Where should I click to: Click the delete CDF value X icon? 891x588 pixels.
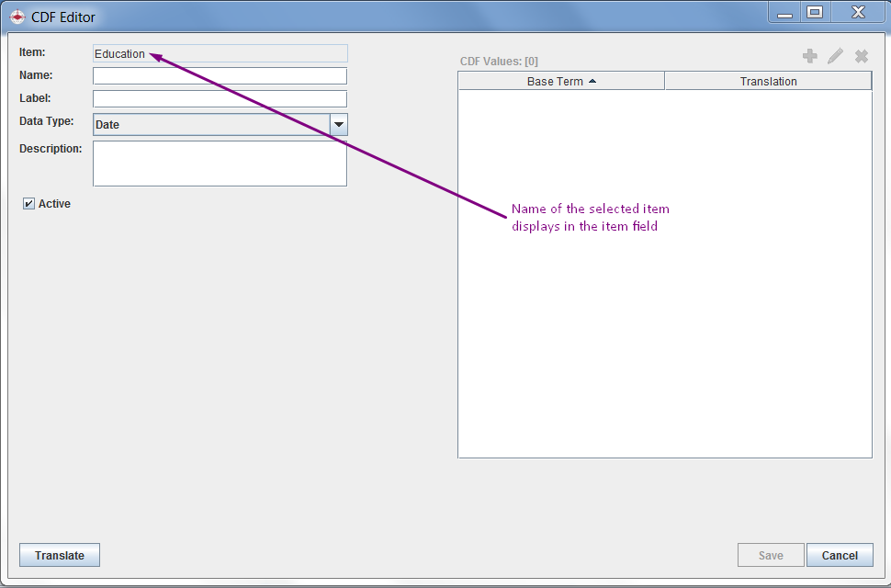pos(862,57)
